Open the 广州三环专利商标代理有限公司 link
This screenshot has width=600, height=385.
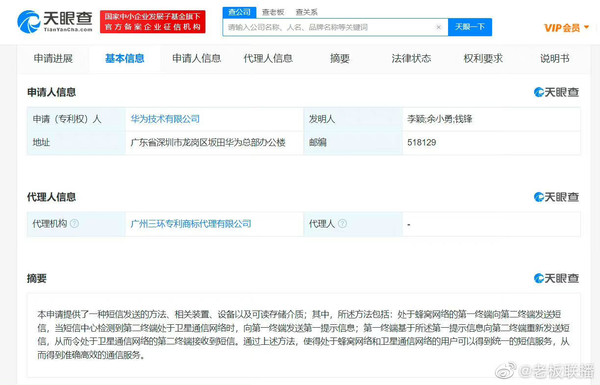coord(191,223)
